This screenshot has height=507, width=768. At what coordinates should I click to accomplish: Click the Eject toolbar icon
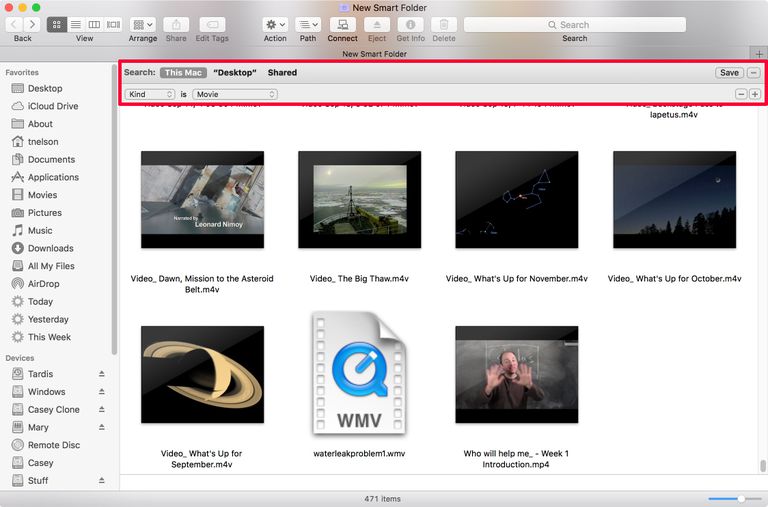click(x=377, y=24)
